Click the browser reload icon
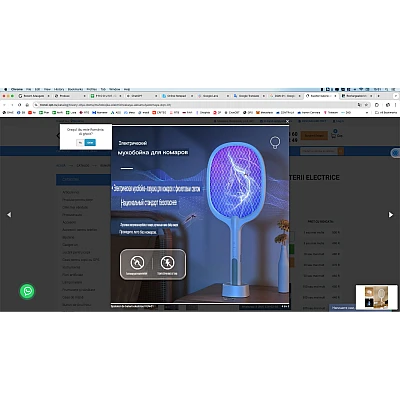Image resolution: width=400 pixels, height=400 pixels. (20, 105)
